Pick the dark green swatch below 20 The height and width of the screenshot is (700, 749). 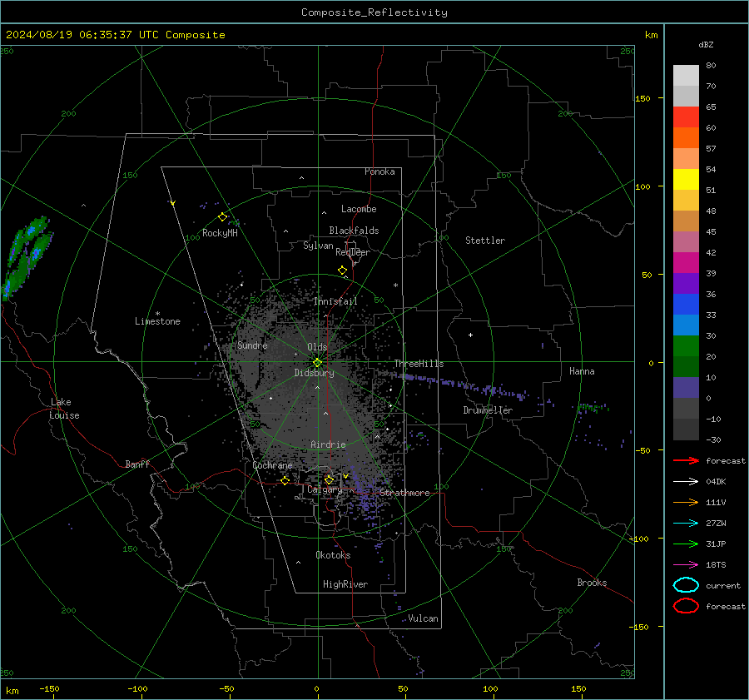click(686, 366)
